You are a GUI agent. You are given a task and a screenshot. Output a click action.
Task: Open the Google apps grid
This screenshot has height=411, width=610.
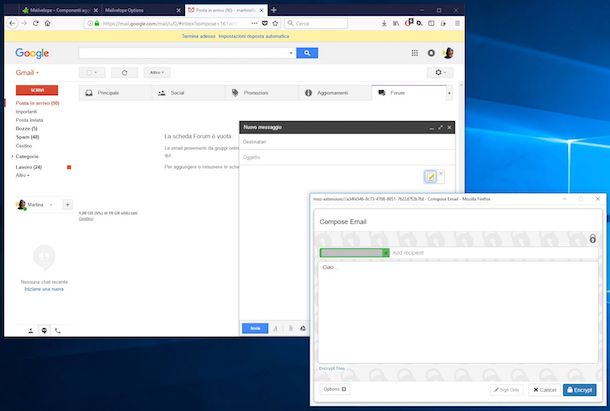click(x=415, y=53)
